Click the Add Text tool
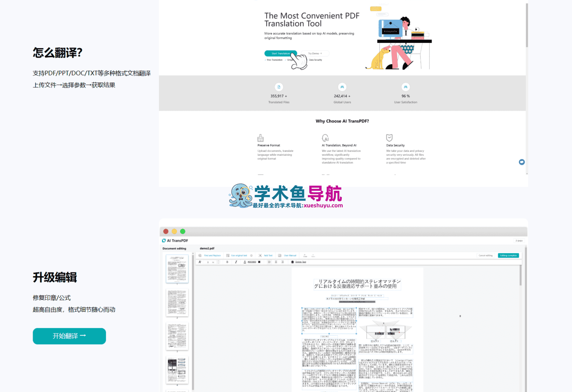Screen dimensions: 572x392 point(265,256)
